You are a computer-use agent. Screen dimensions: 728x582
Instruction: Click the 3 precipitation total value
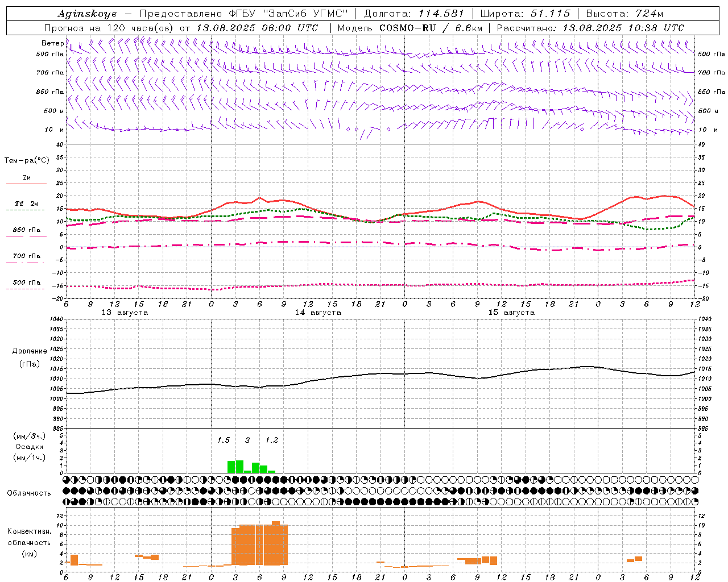point(247,440)
